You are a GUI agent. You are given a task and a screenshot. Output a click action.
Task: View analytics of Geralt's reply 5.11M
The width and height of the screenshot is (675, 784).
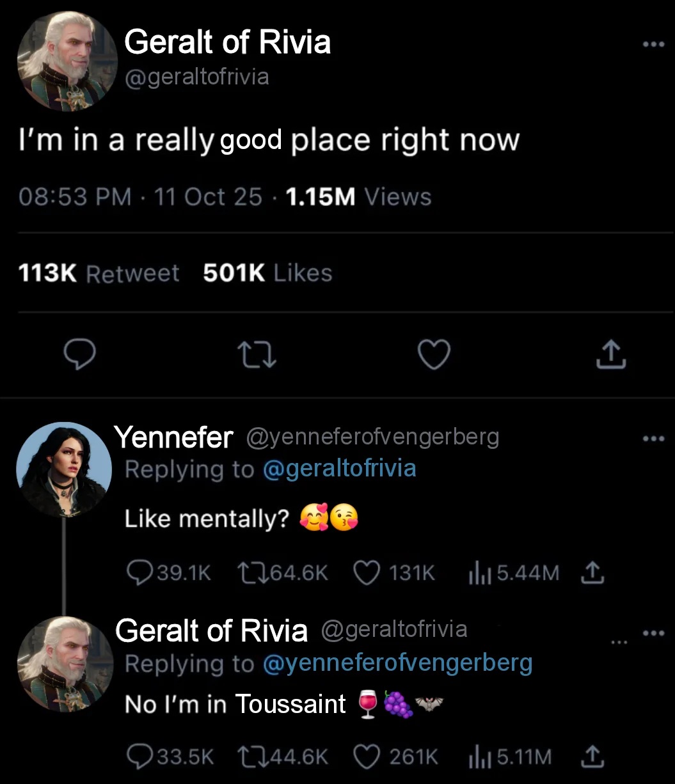click(x=477, y=757)
